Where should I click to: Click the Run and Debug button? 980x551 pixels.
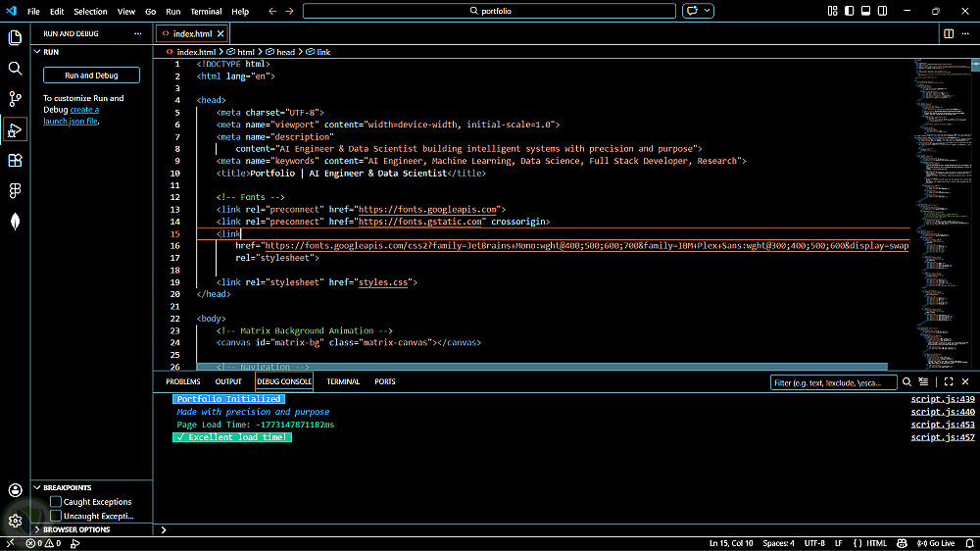tap(91, 75)
